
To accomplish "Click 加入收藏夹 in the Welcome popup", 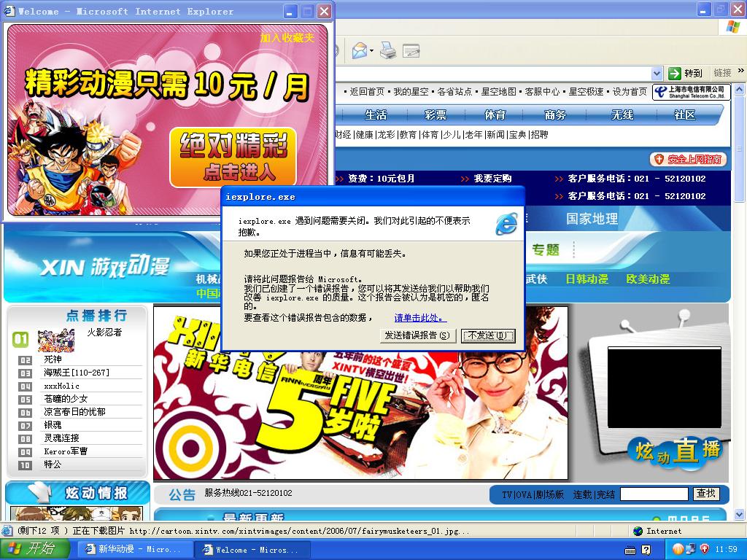I will (x=287, y=38).
